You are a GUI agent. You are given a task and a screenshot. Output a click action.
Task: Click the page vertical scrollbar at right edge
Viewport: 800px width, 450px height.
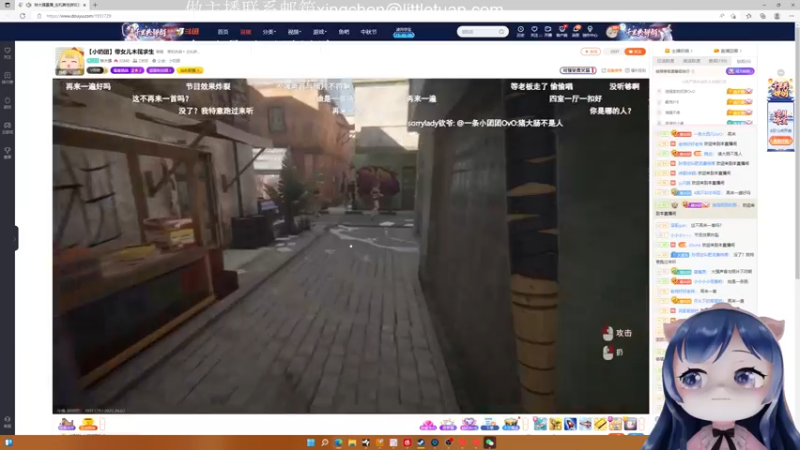[x=796, y=153]
